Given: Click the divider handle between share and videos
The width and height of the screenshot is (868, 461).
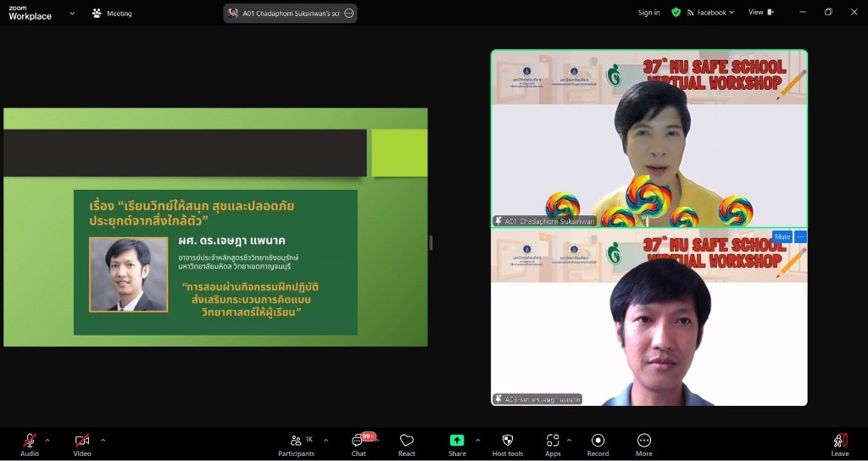Looking at the screenshot, I should [x=431, y=242].
